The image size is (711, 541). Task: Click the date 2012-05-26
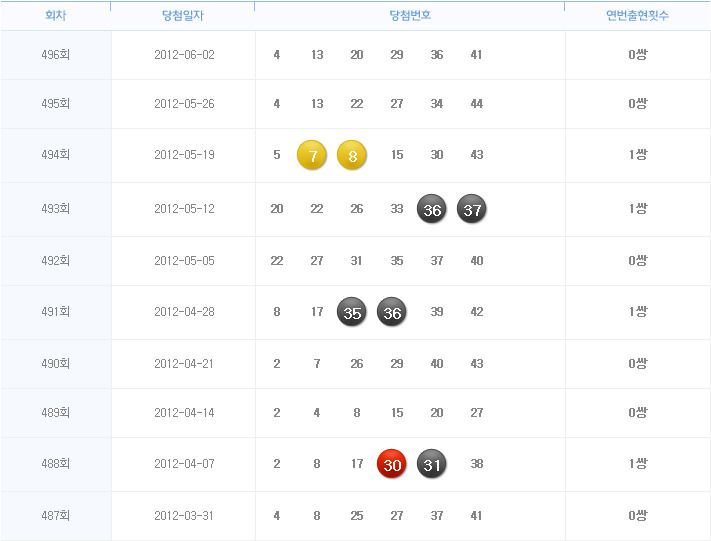pyautogui.click(x=184, y=104)
